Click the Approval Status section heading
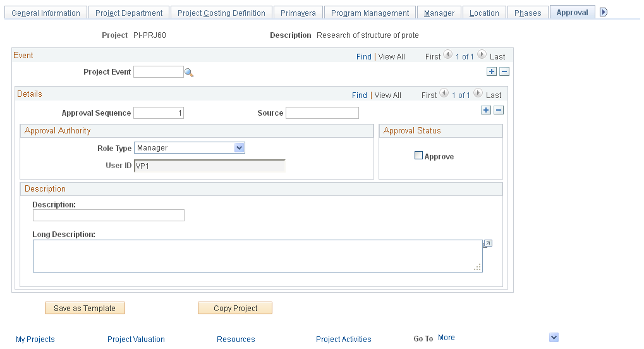This screenshot has height=349, width=644. 412,131
